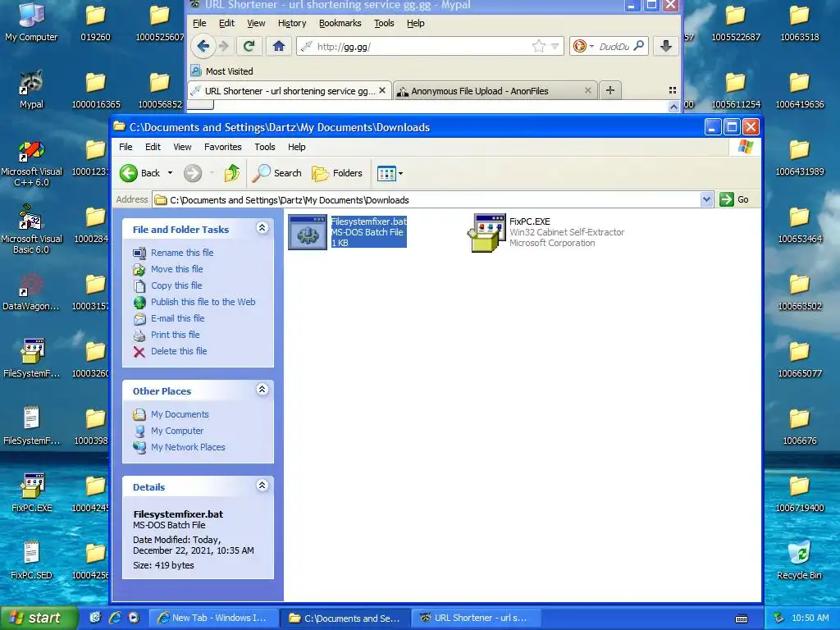Open the Mypal Bookmarks menu

[x=340, y=23]
